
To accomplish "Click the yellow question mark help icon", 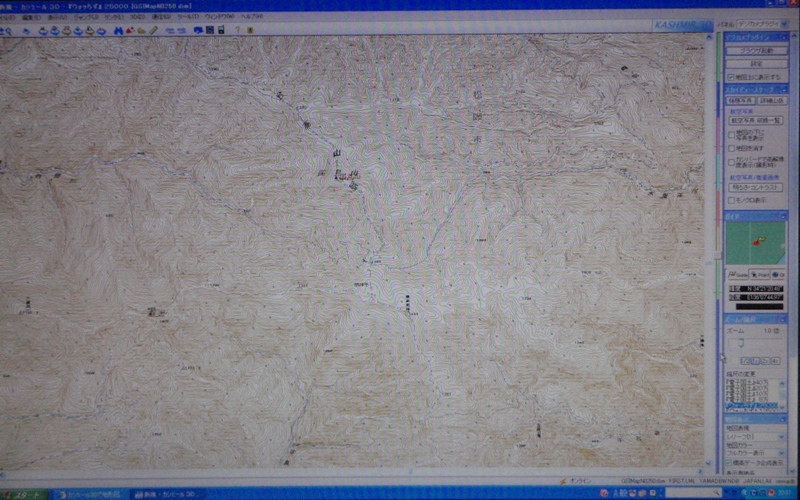I will [x=238, y=31].
